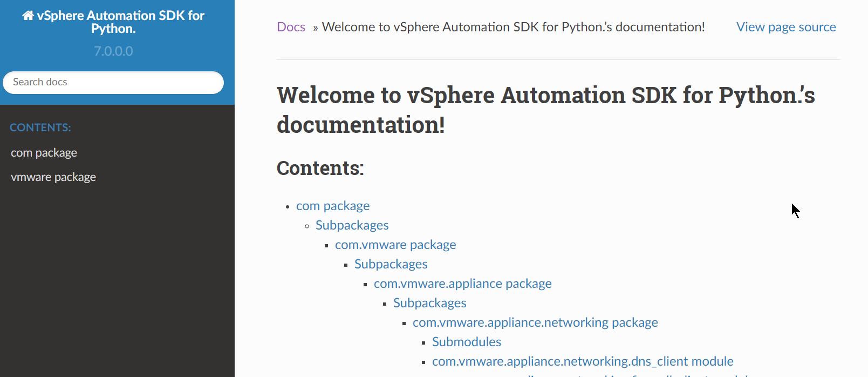868x377 pixels.
Task: Open com package in the sidebar navigation
Action: click(x=44, y=153)
